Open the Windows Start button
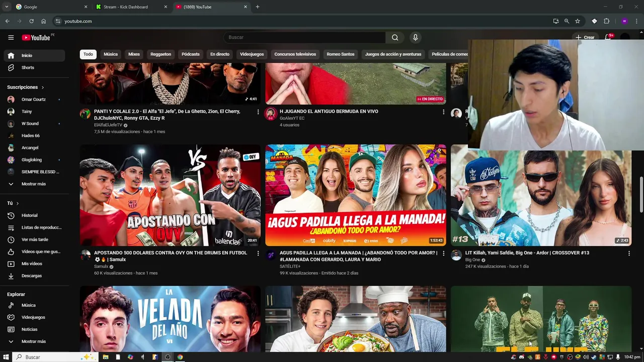Viewport: 644px width, 362px height. [x=6, y=357]
